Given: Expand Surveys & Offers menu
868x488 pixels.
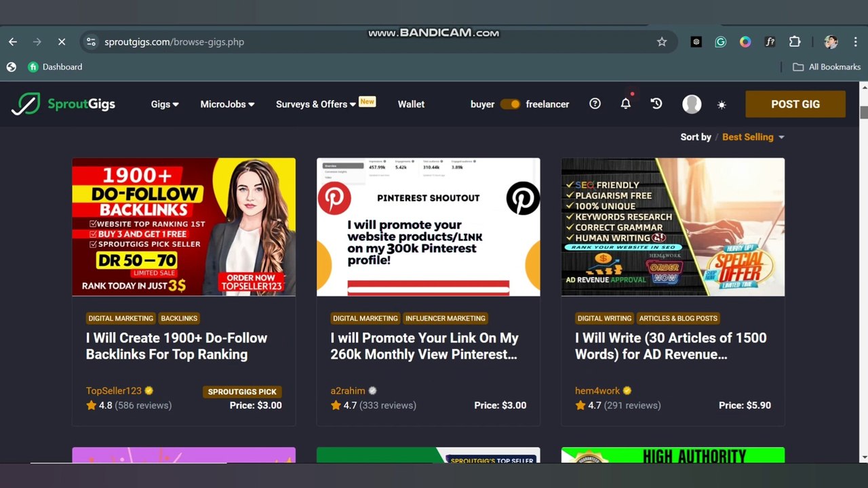Looking at the screenshot, I should [x=316, y=104].
